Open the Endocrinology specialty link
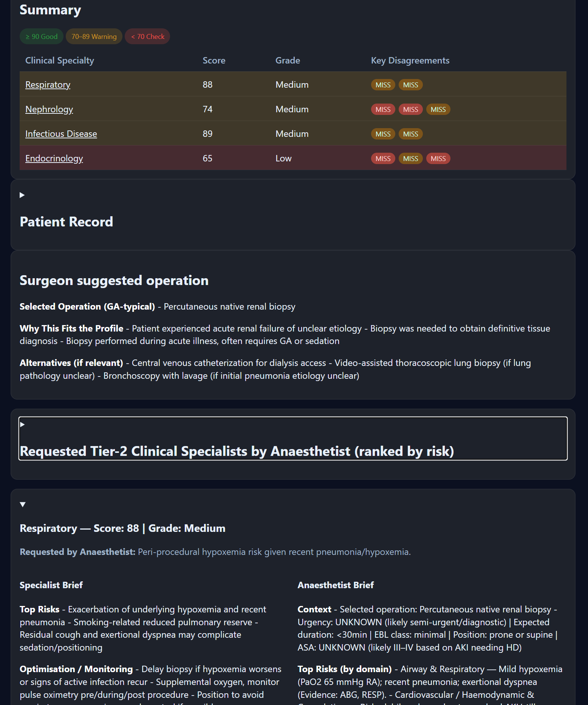 coord(54,158)
